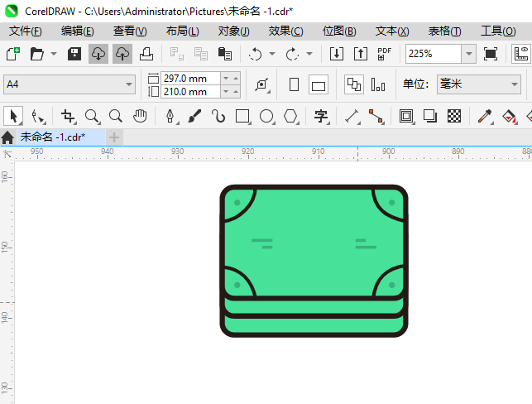
Task: Select the Artistic Media brush tool
Action: point(194,116)
